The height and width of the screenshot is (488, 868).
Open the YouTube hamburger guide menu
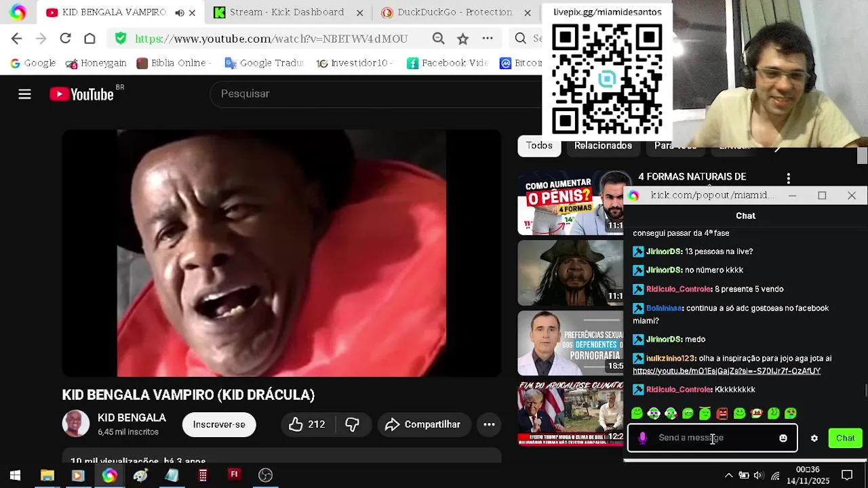(x=24, y=94)
